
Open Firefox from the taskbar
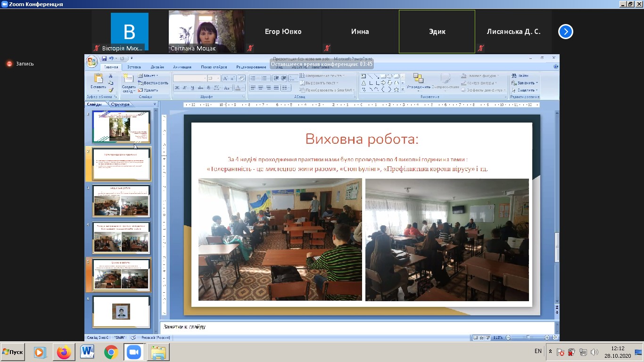click(64, 352)
